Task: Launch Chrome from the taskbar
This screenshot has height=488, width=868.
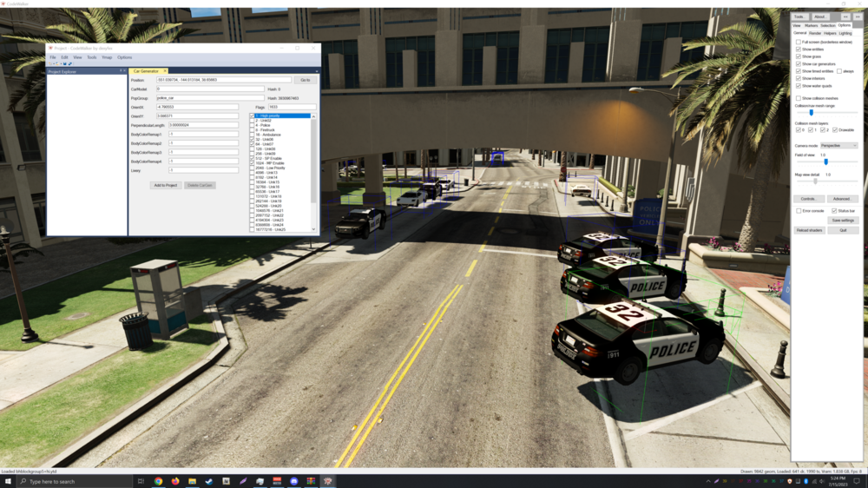Action: (x=158, y=481)
